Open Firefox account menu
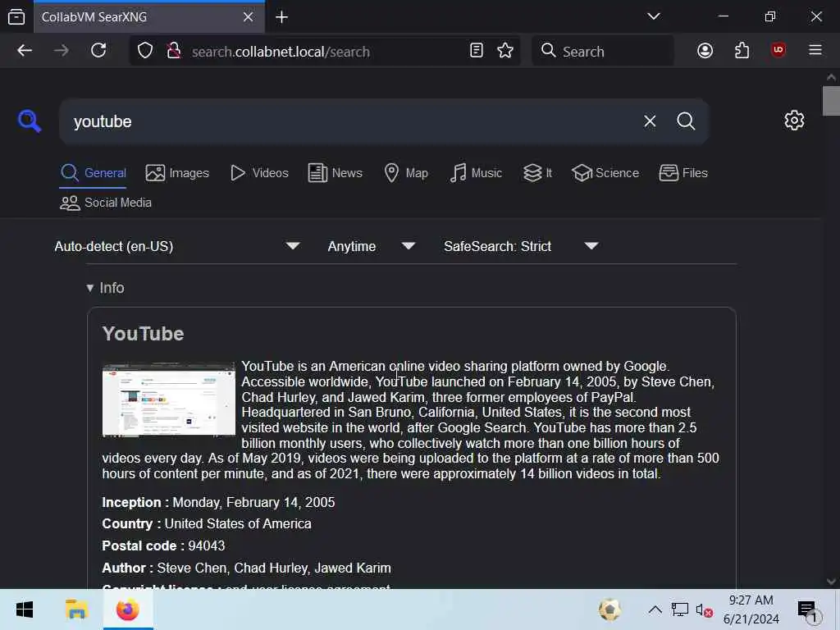The image size is (840, 630). [705, 51]
